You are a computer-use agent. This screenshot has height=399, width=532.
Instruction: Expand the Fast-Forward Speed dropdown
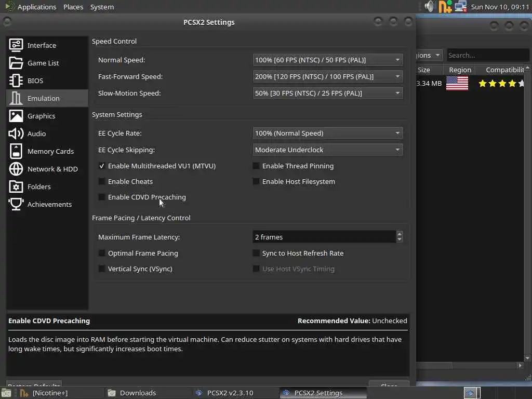tap(328, 76)
